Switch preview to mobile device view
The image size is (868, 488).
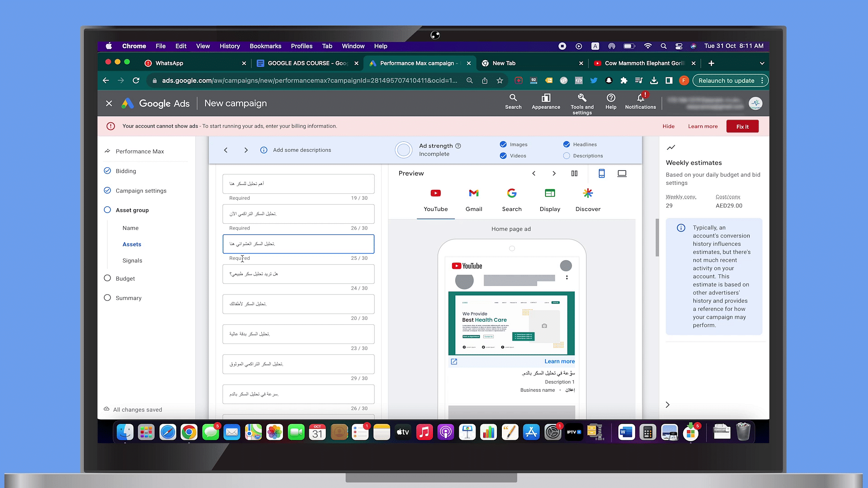coord(602,174)
